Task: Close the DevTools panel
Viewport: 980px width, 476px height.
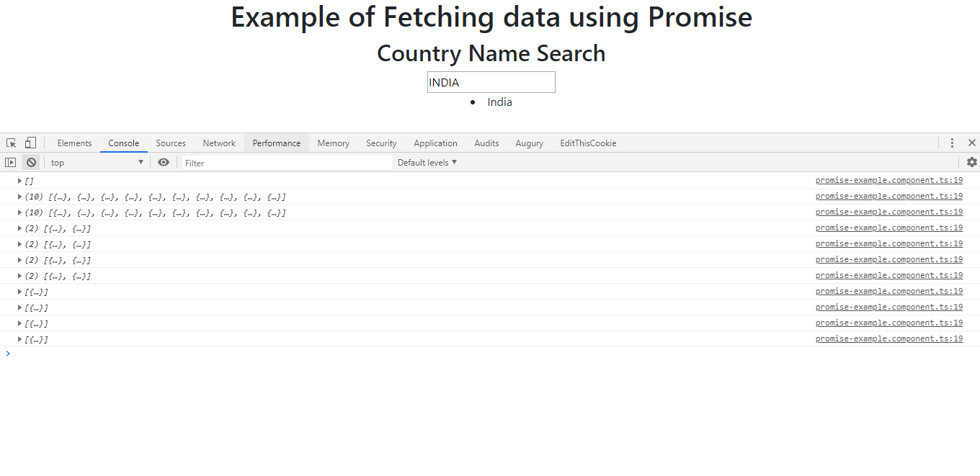Action: pos(971,143)
